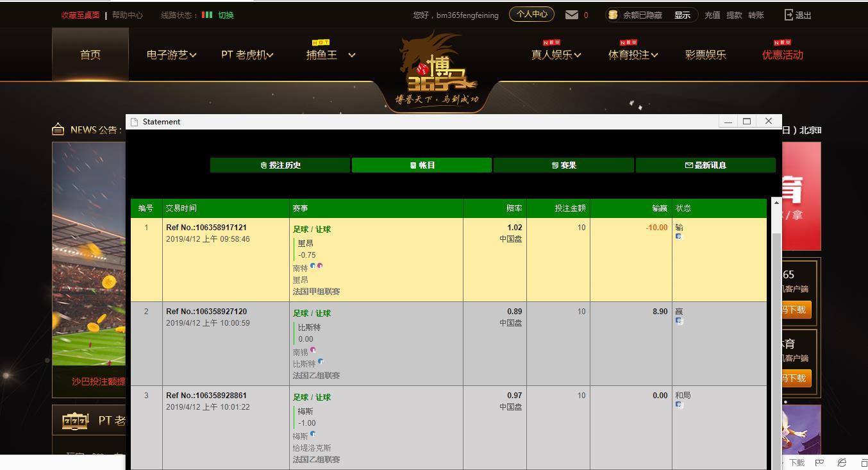The image size is (868, 470).
Task: Click the -10.00 loss amount
Action: (x=656, y=228)
